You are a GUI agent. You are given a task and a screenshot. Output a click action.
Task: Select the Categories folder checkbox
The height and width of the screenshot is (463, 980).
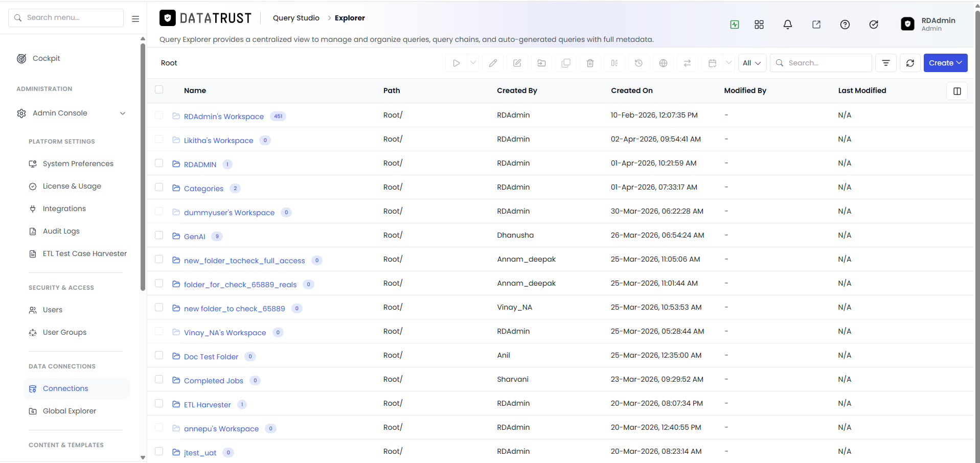pos(159,187)
